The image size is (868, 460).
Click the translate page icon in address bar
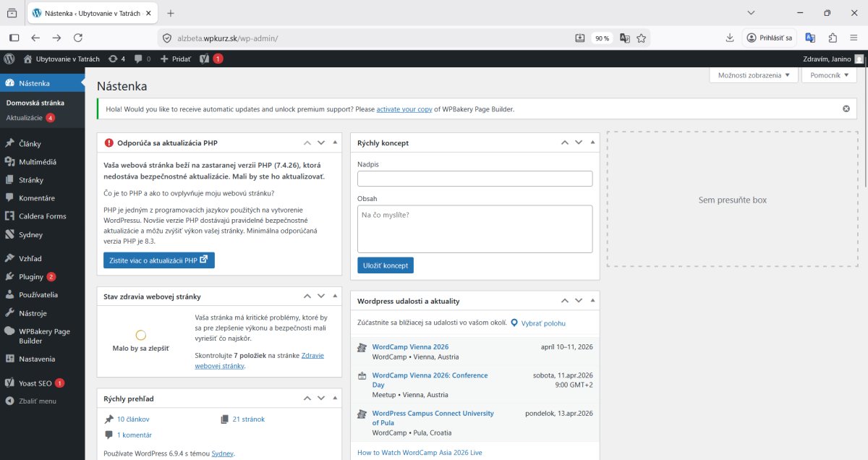click(624, 38)
